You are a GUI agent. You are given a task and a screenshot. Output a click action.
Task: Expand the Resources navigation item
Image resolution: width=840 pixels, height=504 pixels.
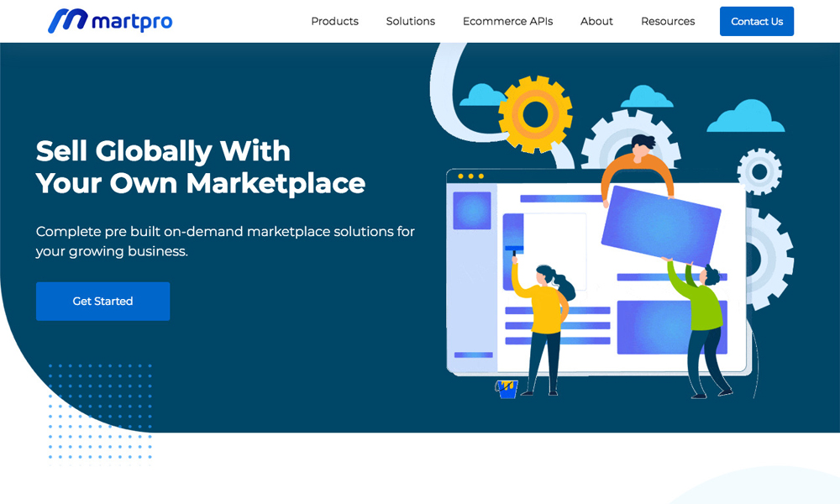coord(668,21)
